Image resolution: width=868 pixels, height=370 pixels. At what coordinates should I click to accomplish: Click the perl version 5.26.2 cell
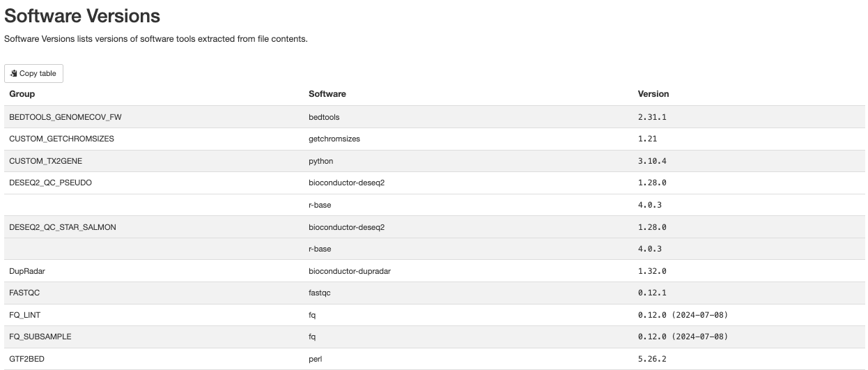652,359
